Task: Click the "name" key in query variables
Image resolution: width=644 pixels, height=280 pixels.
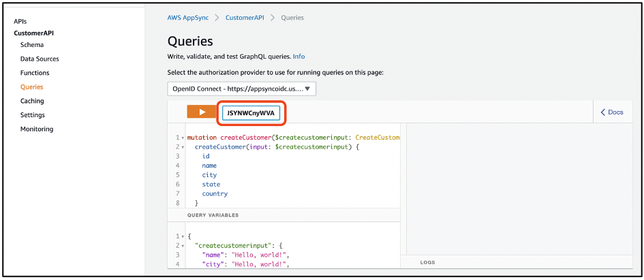Action: 213,255
